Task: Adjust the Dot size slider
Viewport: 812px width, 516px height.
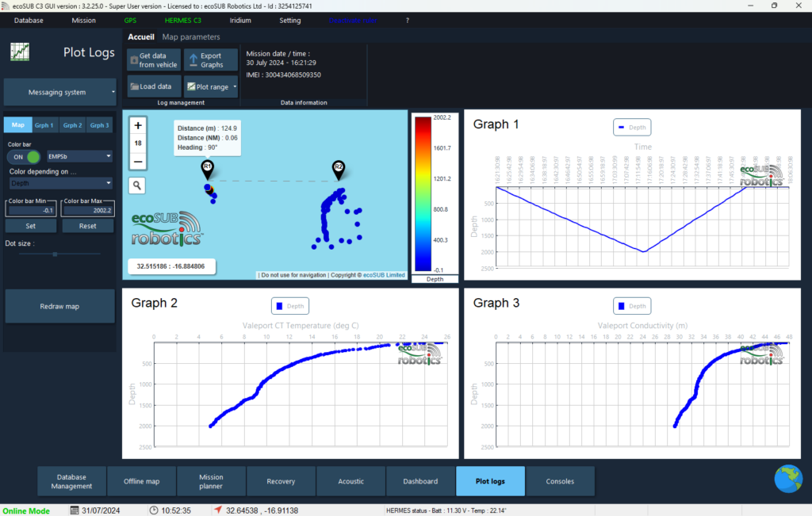Action: click(54, 254)
